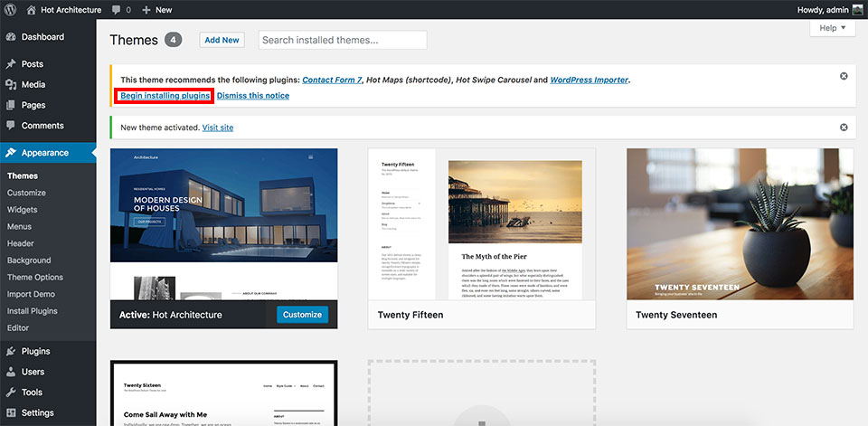The width and height of the screenshot is (868, 426).
Task: Open the Twenty Sixteen theme thumbnail
Action: tap(223, 393)
